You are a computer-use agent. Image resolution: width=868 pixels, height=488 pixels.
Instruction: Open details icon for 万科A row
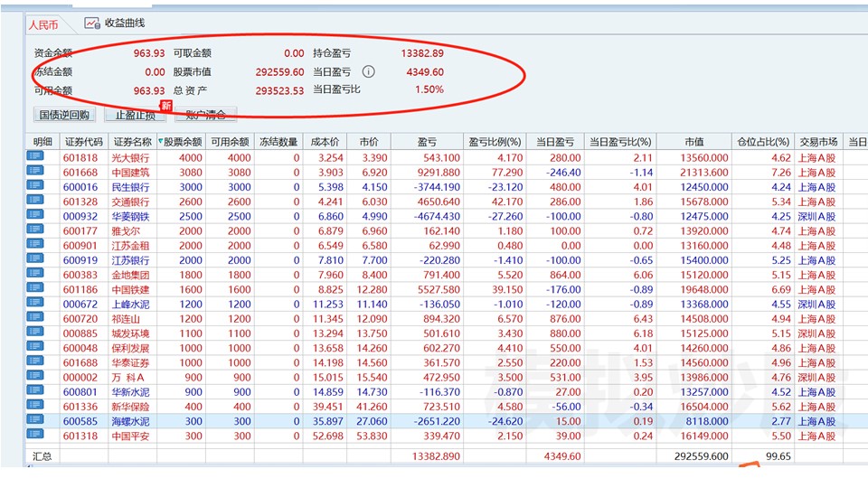tap(35, 376)
